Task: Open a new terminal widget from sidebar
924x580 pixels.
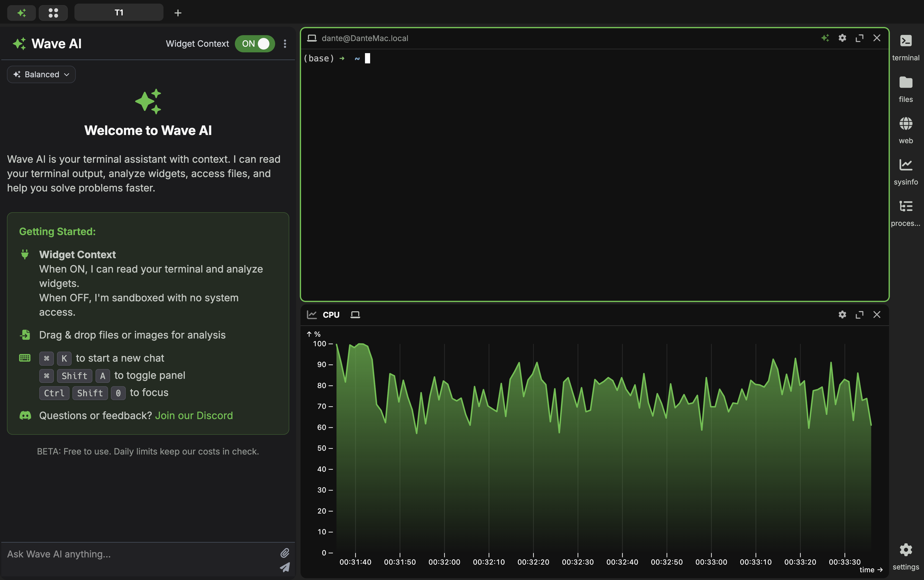Action: 906,47
